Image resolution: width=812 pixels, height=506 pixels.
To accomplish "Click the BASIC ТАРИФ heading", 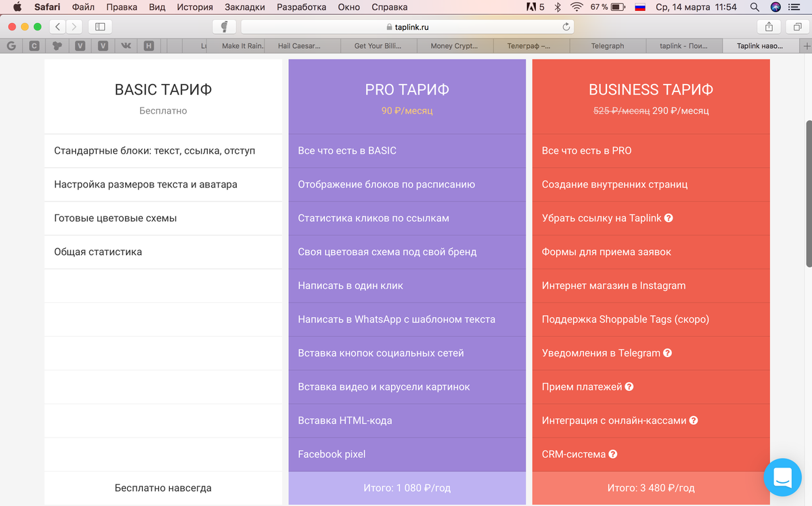I will [x=163, y=89].
